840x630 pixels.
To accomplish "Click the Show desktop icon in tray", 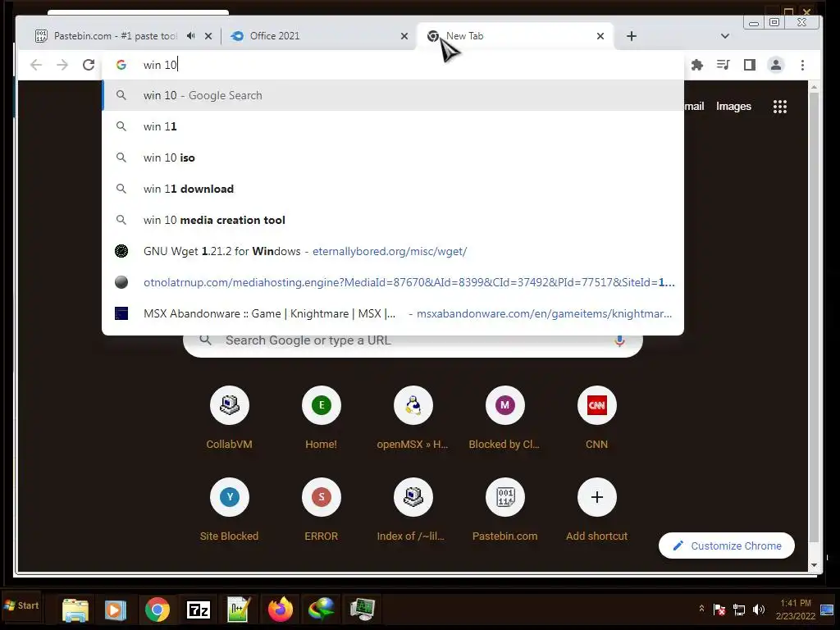I will tap(827, 609).
